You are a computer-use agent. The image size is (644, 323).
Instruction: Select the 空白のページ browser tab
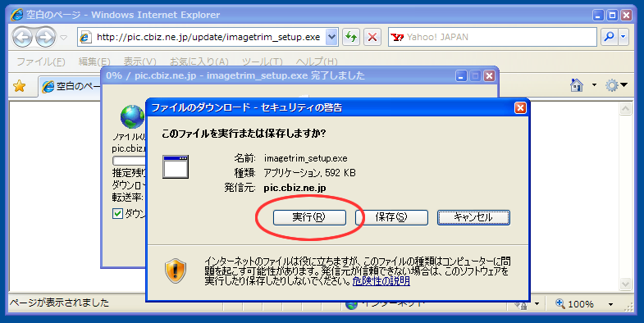70,86
